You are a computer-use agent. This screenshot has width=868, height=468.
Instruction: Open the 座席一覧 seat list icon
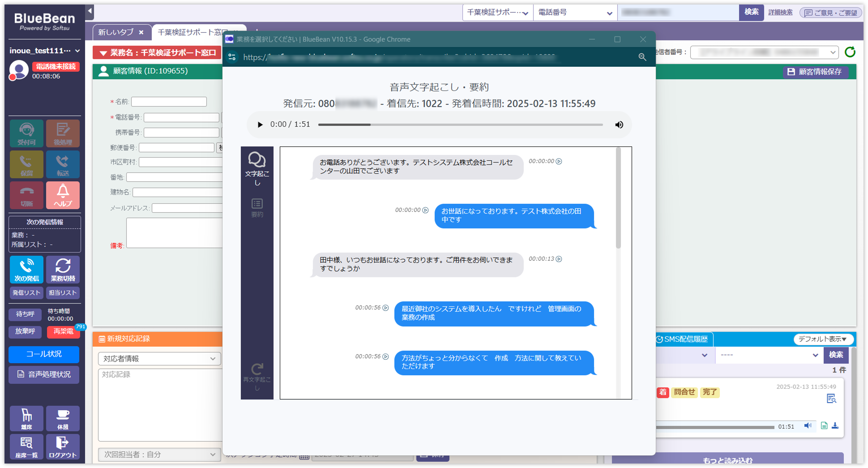26,447
